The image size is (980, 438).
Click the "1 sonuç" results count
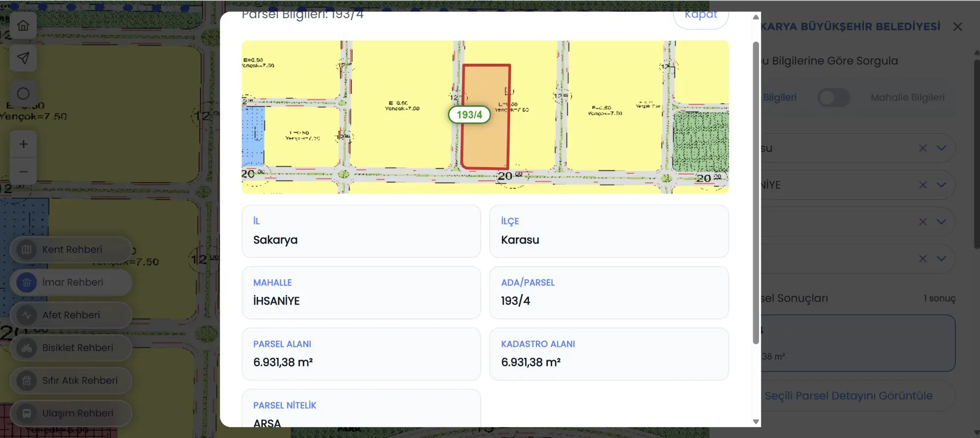point(939,298)
